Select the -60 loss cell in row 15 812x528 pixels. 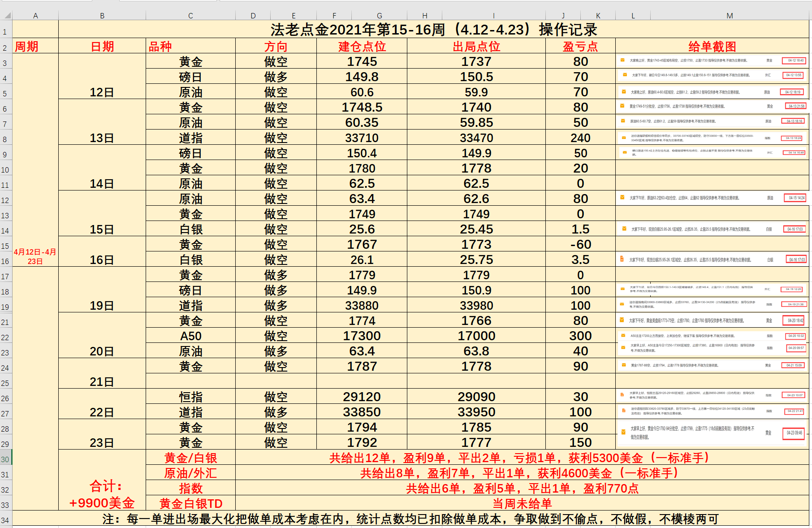tap(580, 245)
